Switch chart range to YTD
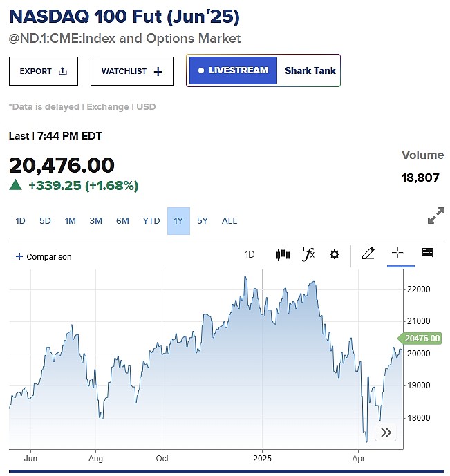The image size is (450, 476). tap(151, 220)
